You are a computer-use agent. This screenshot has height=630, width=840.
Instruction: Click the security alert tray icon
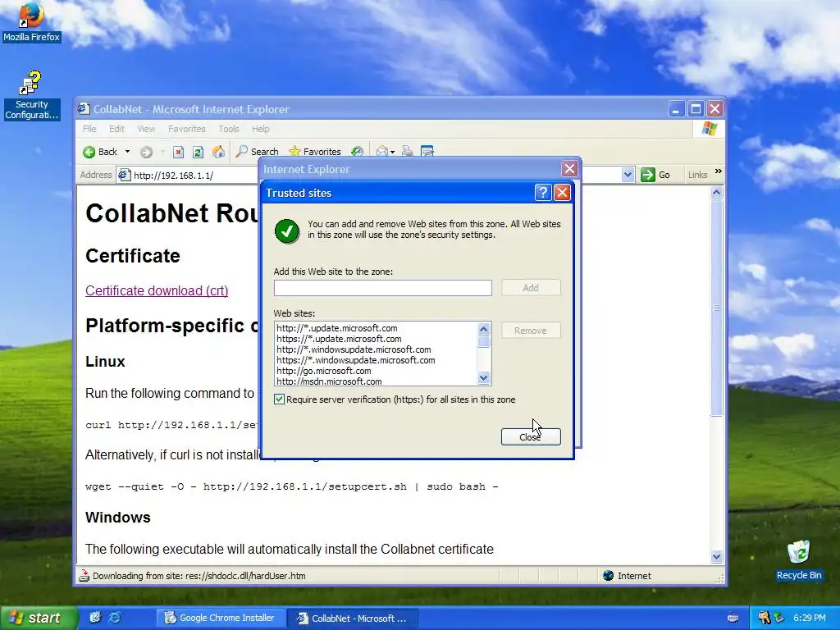point(764,618)
